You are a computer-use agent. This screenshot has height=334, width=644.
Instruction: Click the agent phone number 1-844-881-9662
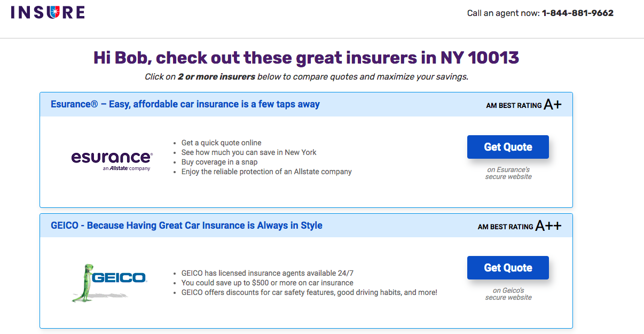577,12
